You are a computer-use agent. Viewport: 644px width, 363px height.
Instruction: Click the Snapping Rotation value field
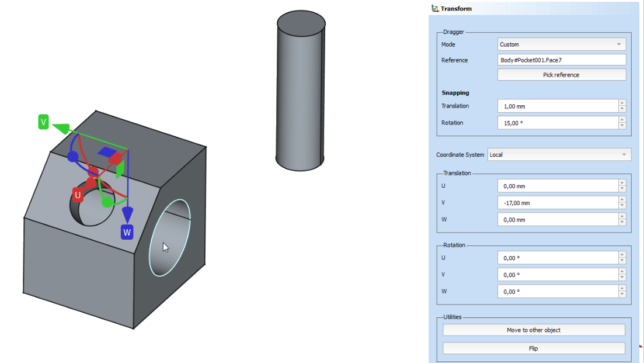tap(558, 123)
